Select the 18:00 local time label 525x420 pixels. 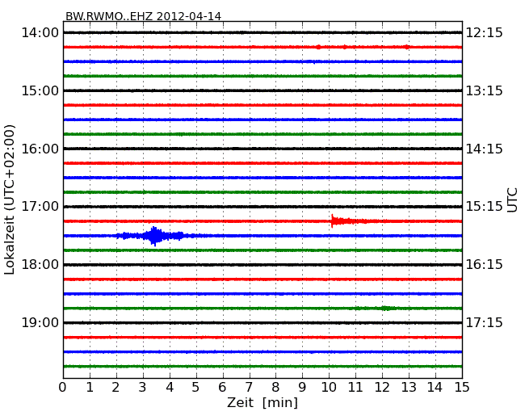(x=40, y=265)
